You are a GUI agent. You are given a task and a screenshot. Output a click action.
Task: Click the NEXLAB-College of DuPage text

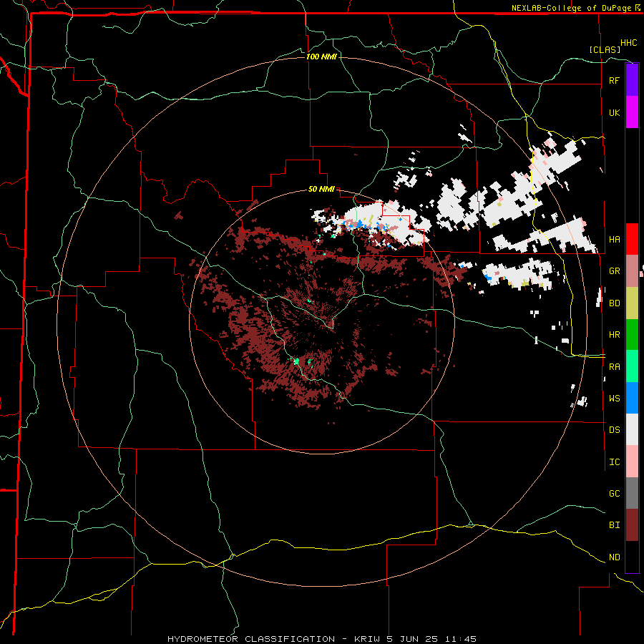pos(571,8)
